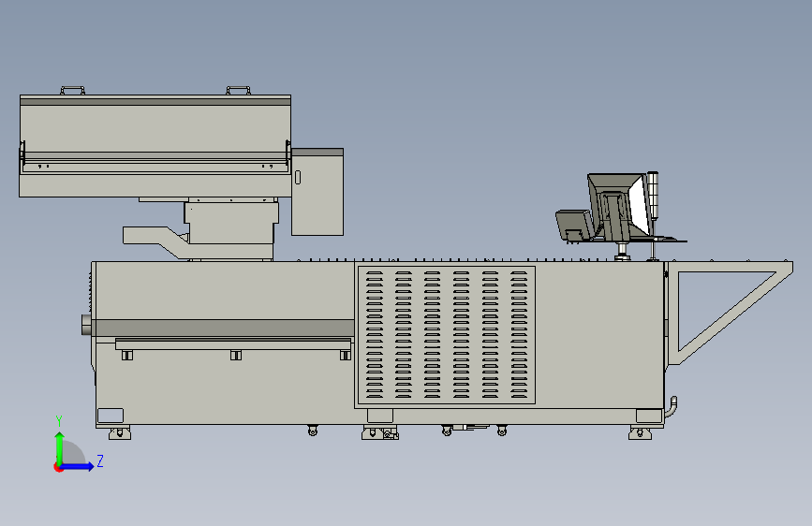Click the green Y axis arrow of the triad
The image size is (812, 526).
click(60, 447)
